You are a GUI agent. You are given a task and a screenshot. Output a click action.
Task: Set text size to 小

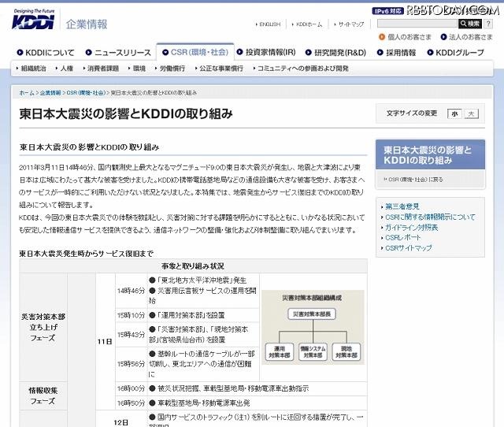[x=454, y=113]
